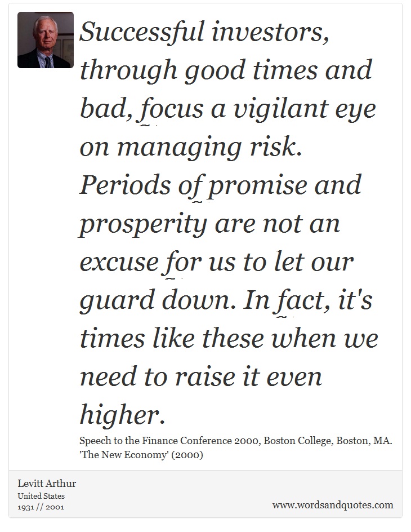411x532 pixels.
Task: Open the Levitt Arthur author name link
Action: click(x=47, y=483)
